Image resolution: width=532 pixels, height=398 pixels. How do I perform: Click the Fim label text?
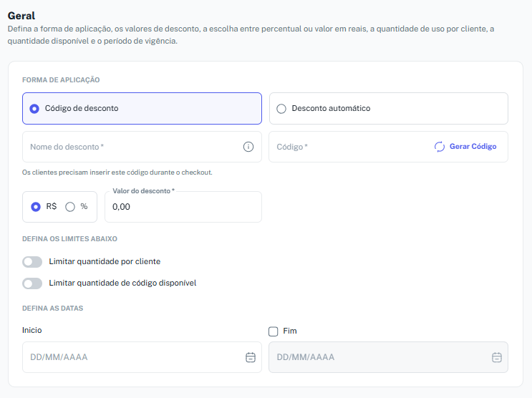[290, 331]
